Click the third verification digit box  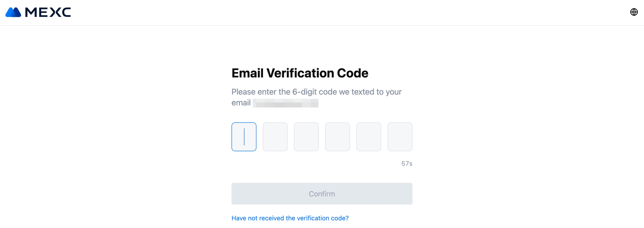pos(306,137)
